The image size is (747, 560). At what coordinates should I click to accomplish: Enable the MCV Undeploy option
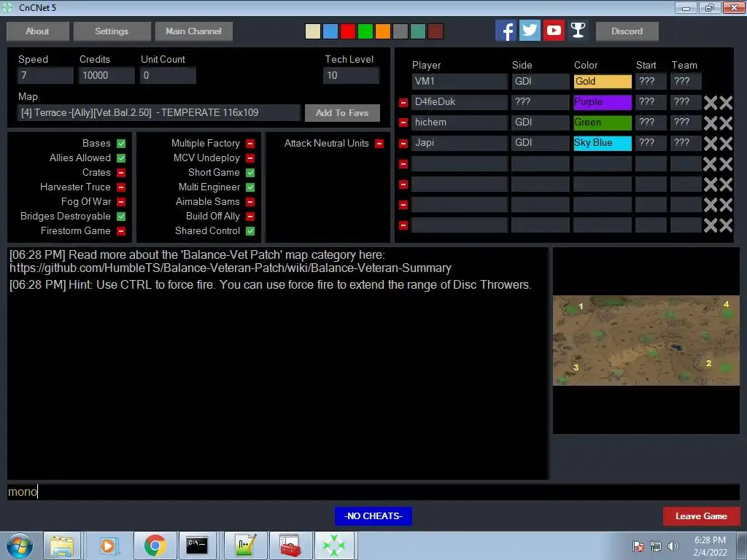coord(250,158)
